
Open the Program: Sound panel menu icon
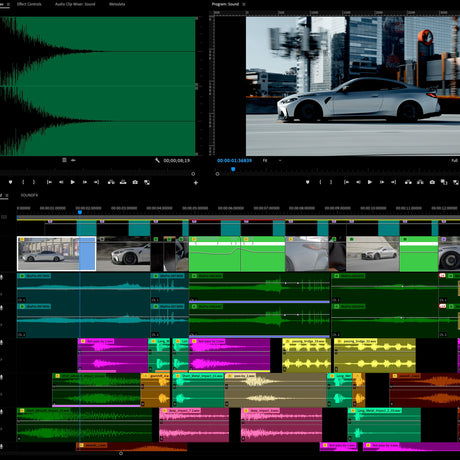click(x=244, y=4)
